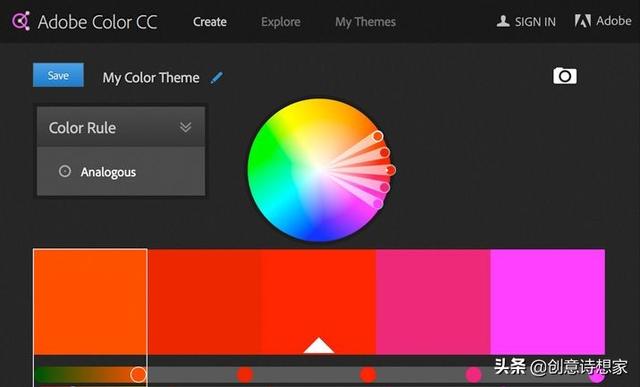Click the slider handle under the second swatch
The width and height of the screenshot is (640, 387).
click(x=245, y=374)
